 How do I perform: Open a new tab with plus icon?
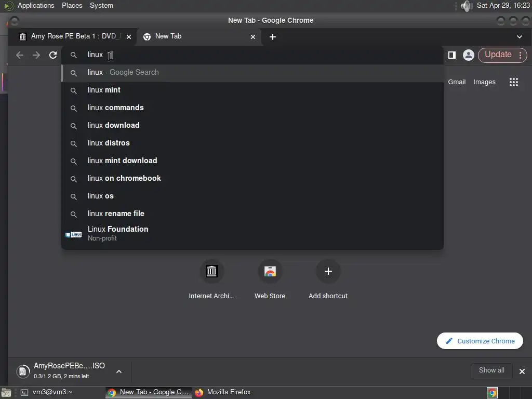[x=272, y=37]
